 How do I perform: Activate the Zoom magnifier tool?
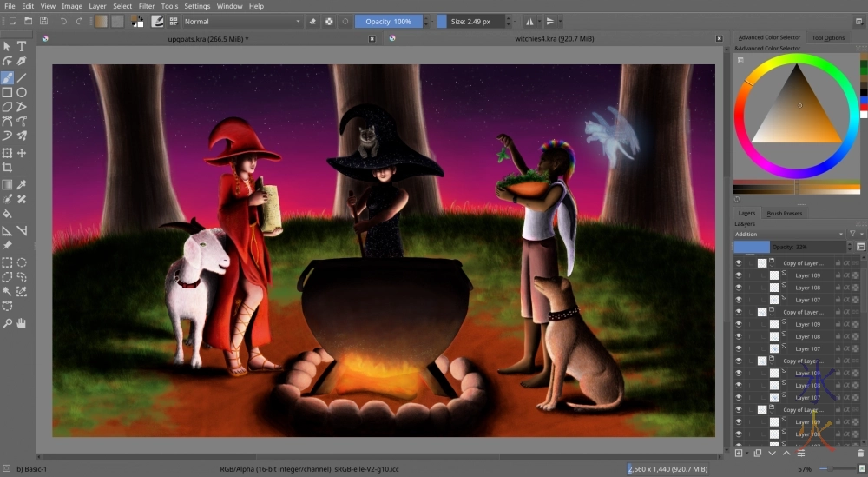coord(7,323)
